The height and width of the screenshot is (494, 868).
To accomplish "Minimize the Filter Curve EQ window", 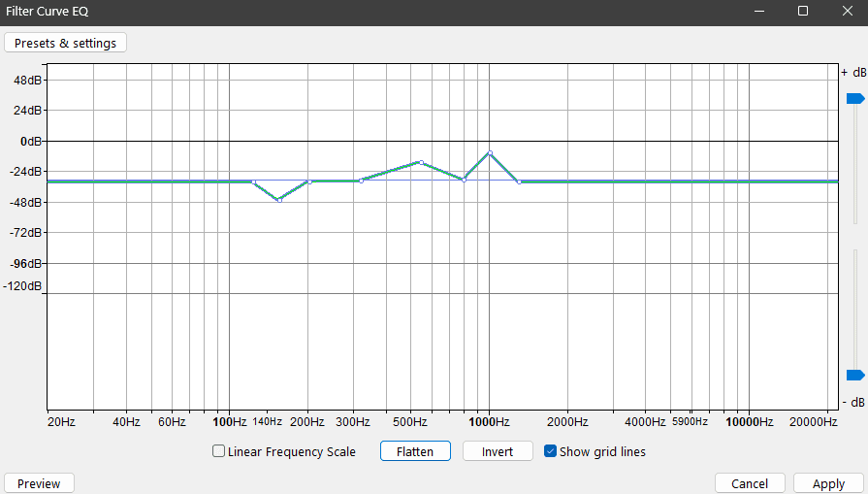I will (x=759, y=11).
